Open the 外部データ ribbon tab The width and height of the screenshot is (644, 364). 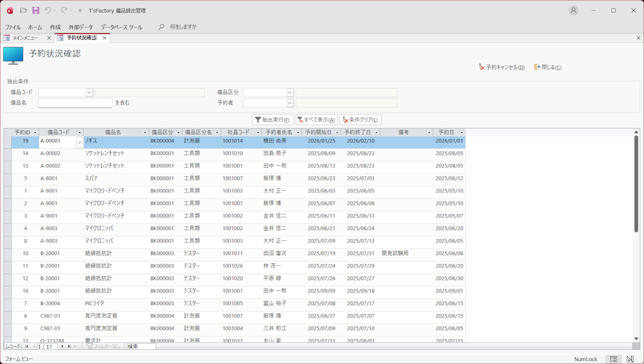click(80, 27)
